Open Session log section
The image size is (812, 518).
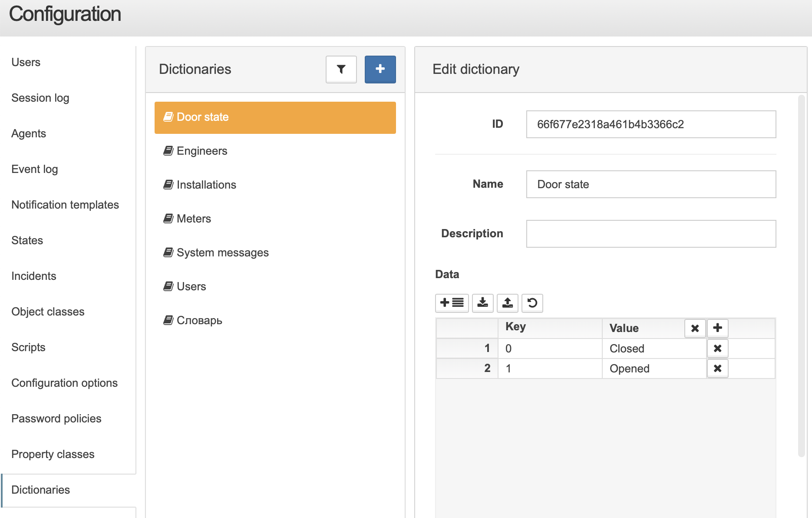40,98
